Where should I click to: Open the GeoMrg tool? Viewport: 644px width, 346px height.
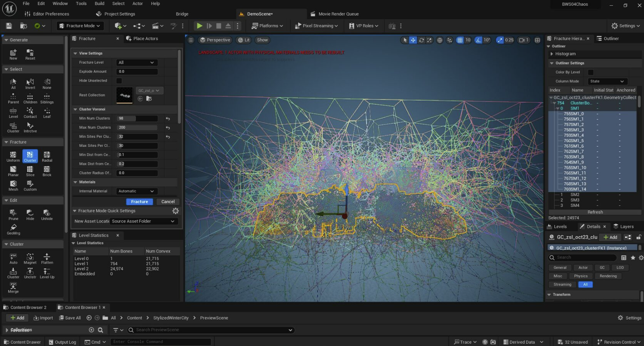pyautogui.click(x=13, y=229)
